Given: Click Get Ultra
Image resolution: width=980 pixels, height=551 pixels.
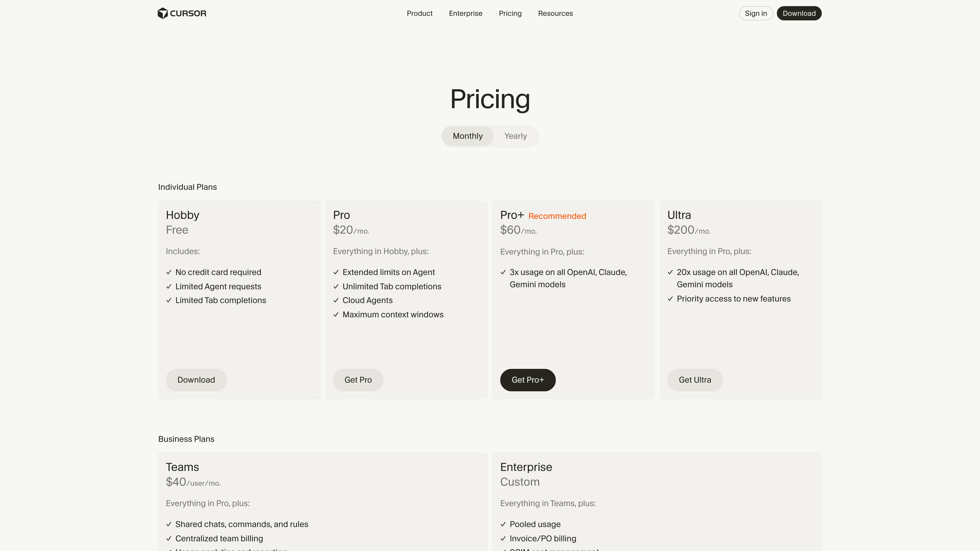Looking at the screenshot, I should [695, 380].
